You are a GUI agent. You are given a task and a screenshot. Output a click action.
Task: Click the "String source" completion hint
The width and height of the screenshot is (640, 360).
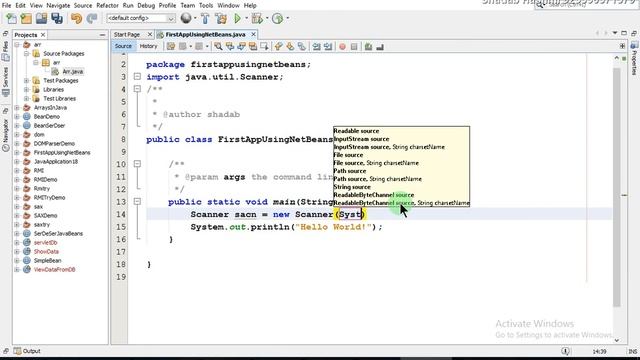point(352,187)
